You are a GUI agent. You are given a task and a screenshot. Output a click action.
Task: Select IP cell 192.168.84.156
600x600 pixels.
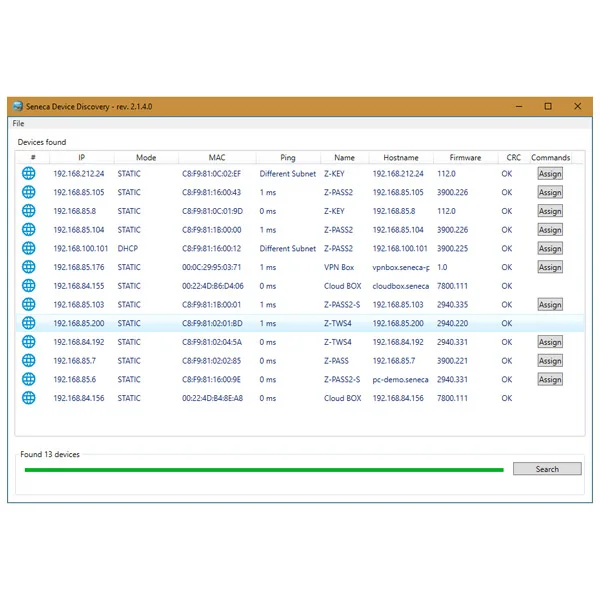(79, 398)
